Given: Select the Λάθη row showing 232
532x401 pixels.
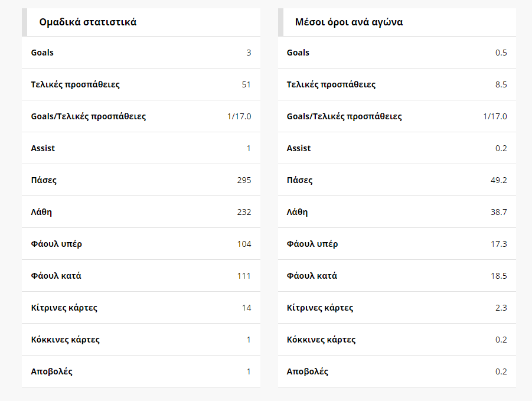Looking at the screenshot, I should click(x=141, y=212).
